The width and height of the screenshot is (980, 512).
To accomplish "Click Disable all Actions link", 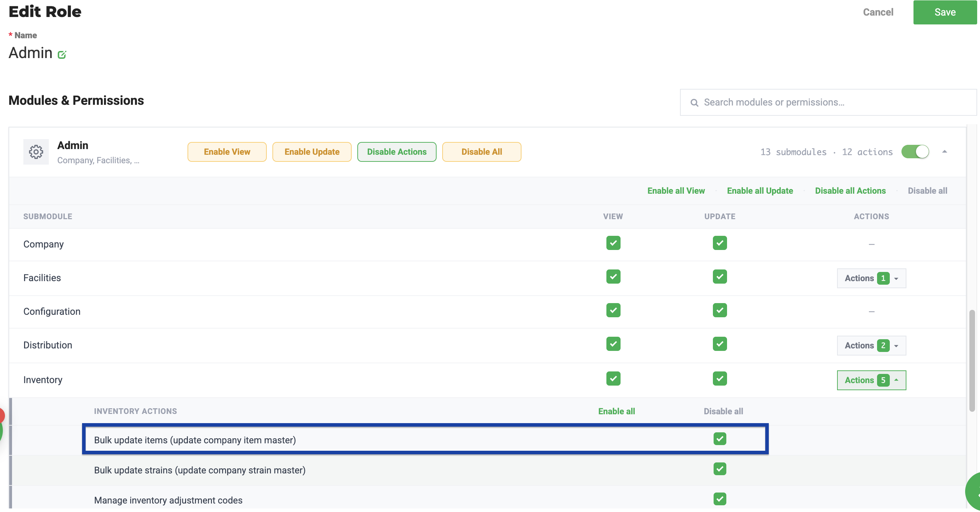I will (850, 191).
